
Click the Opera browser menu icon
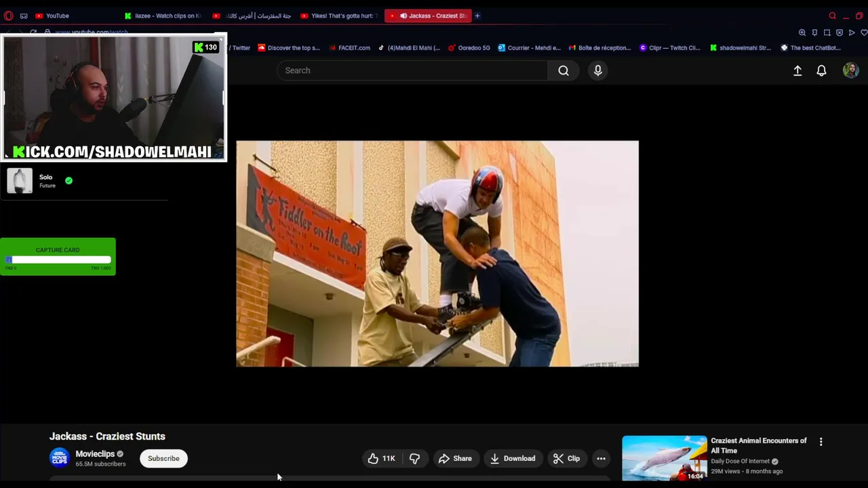tap(8, 16)
